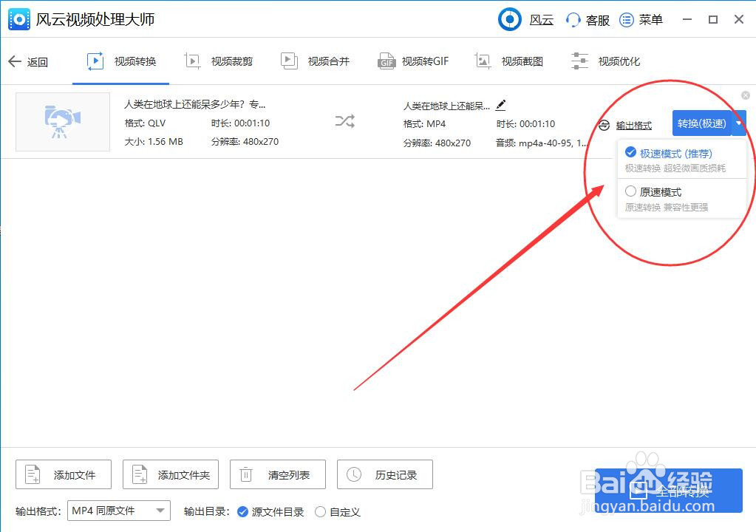Click source file name 人类在地球上还能呆多少年

click(x=195, y=103)
